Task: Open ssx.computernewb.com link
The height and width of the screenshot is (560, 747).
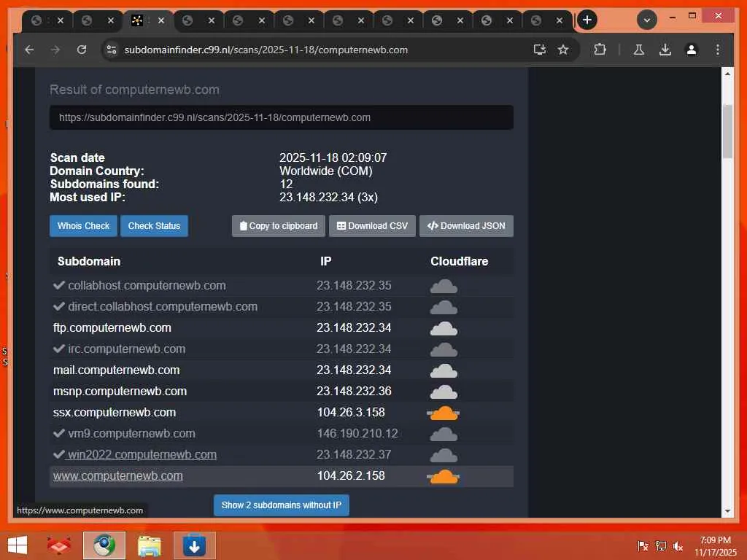Action: pos(115,413)
